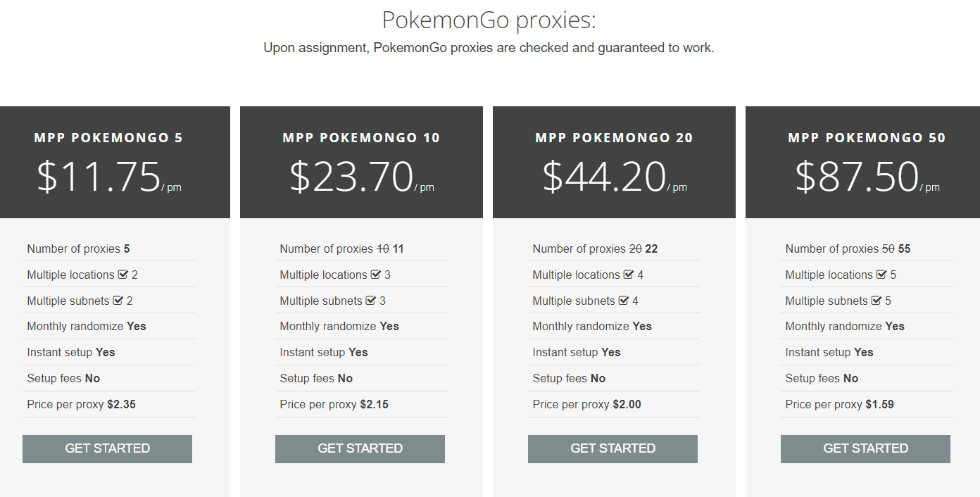Screen dimensions: 980x497
Task: Click Multiple locations checkmark in PokemonGo 10 plan
Action: coord(376,275)
